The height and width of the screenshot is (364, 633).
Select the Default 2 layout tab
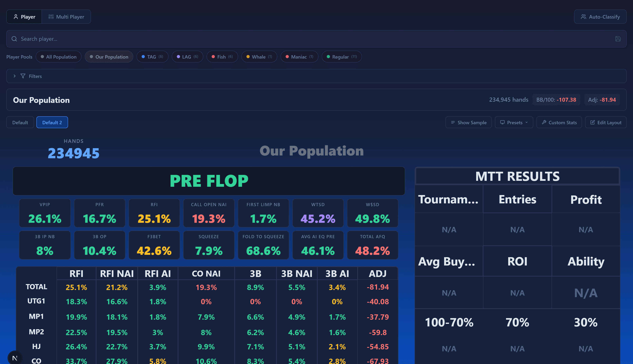[x=52, y=122]
